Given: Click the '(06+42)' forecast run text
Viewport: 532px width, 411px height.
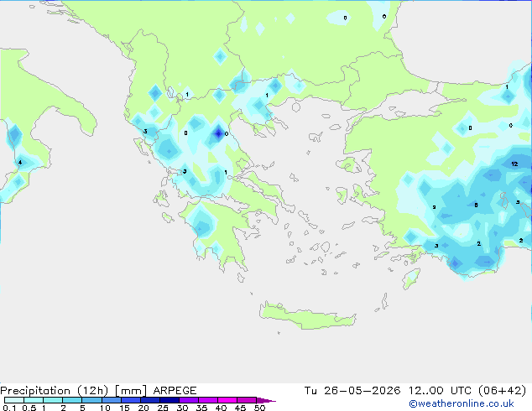Looking at the screenshot, I should (502, 391).
